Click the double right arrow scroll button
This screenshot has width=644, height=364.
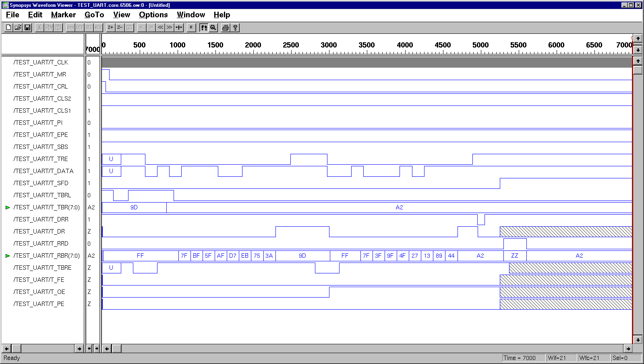pos(170,27)
